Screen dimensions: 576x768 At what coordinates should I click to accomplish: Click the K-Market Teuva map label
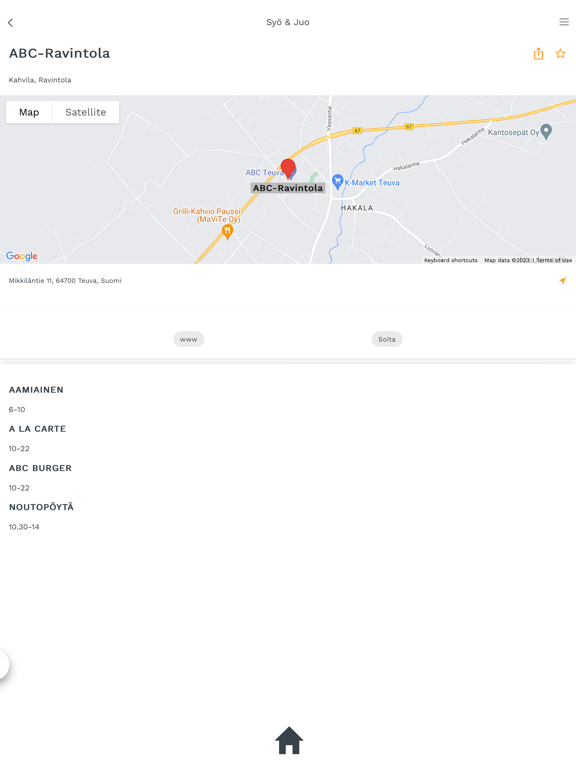click(372, 183)
